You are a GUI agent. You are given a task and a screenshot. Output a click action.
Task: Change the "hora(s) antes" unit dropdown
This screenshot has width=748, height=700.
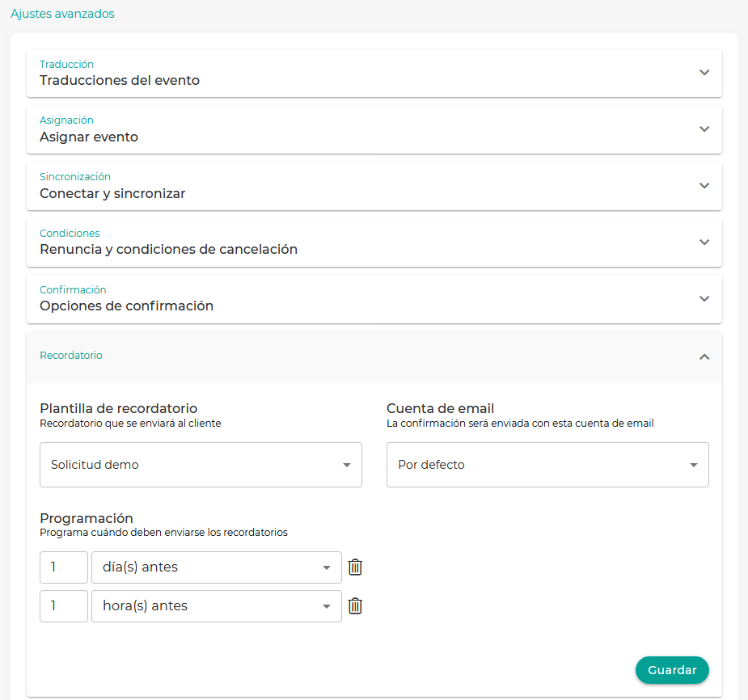tap(217, 606)
